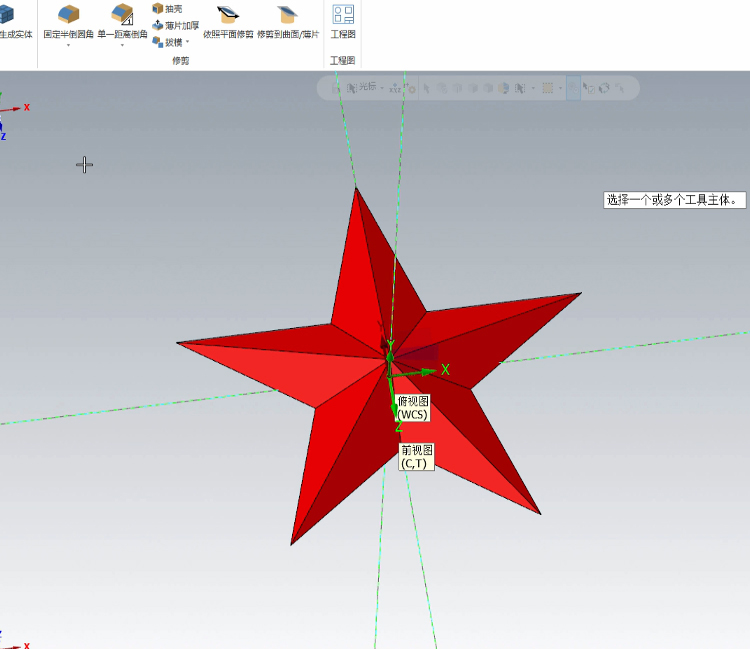750x649 pixels.
Task: Open the 光标 dropdown in floating toolbar
Action: point(382,88)
